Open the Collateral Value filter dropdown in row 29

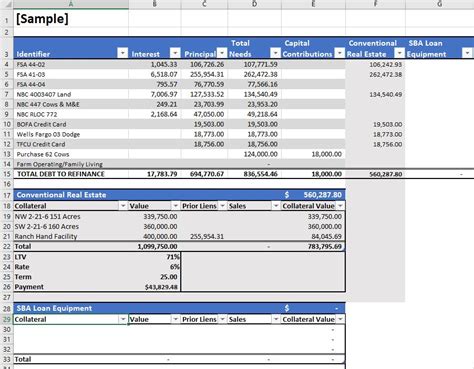pos(340,319)
